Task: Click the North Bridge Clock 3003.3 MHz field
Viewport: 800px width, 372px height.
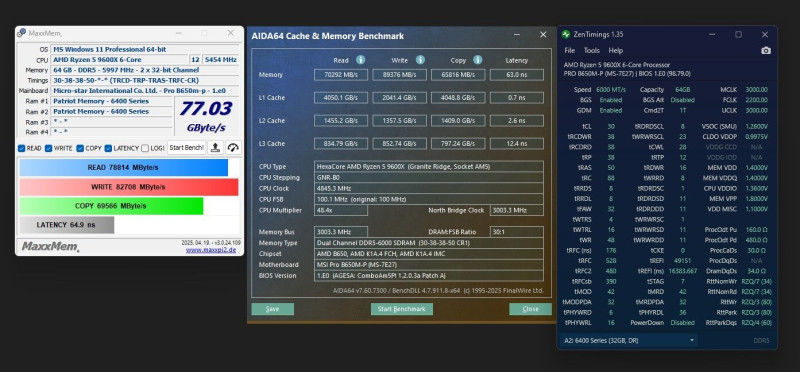Action: pos(517,210)
